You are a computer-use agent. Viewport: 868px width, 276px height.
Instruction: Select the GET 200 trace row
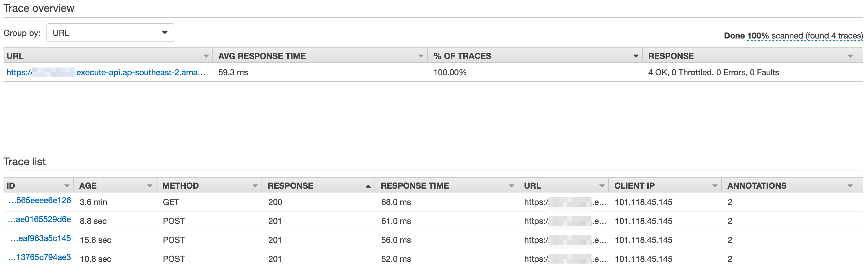[433, 202]
